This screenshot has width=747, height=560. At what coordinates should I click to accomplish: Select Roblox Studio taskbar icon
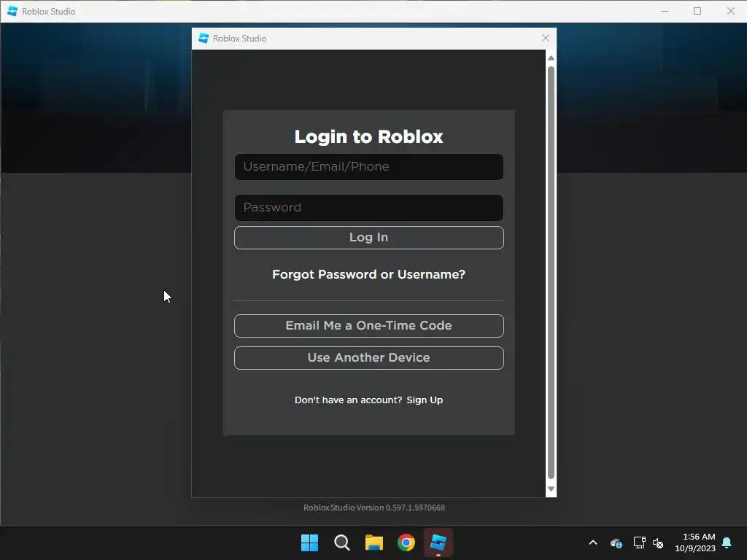(x=438, y=542)
